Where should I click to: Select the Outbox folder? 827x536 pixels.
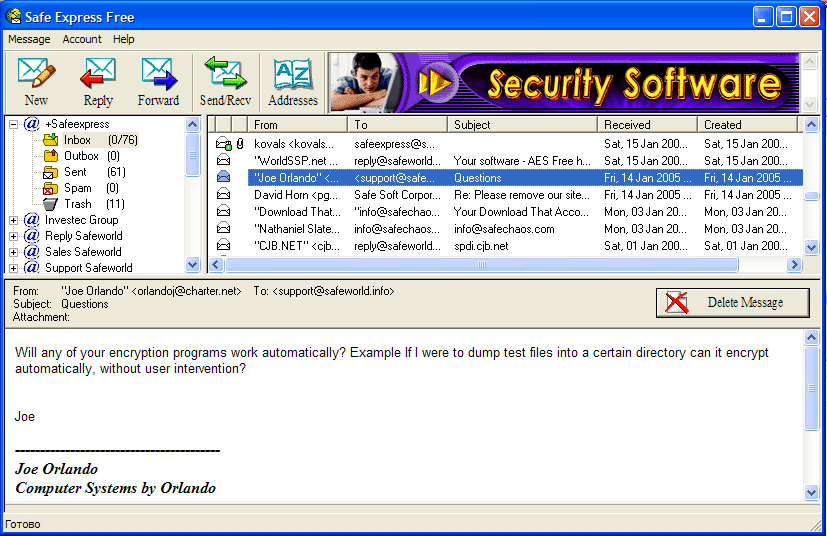coord(92,156)
